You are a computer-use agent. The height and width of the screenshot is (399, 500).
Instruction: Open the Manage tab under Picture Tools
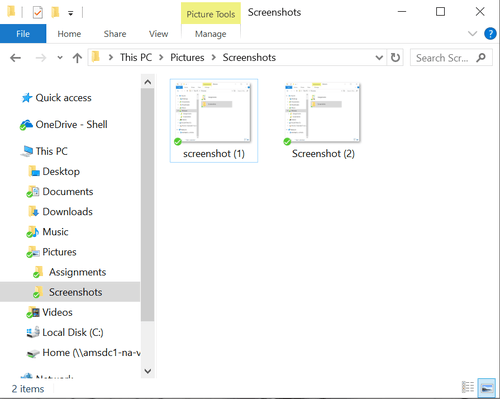click(211, 34)
